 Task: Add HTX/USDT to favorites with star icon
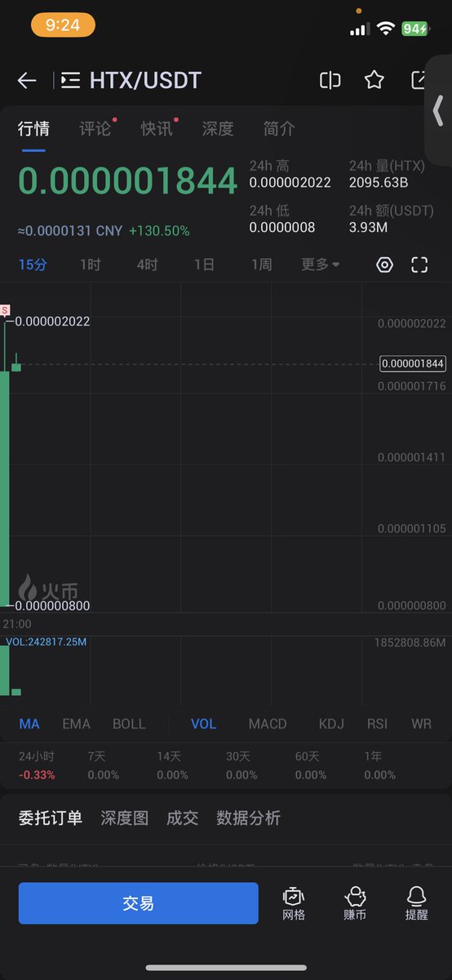coord(374,79)
